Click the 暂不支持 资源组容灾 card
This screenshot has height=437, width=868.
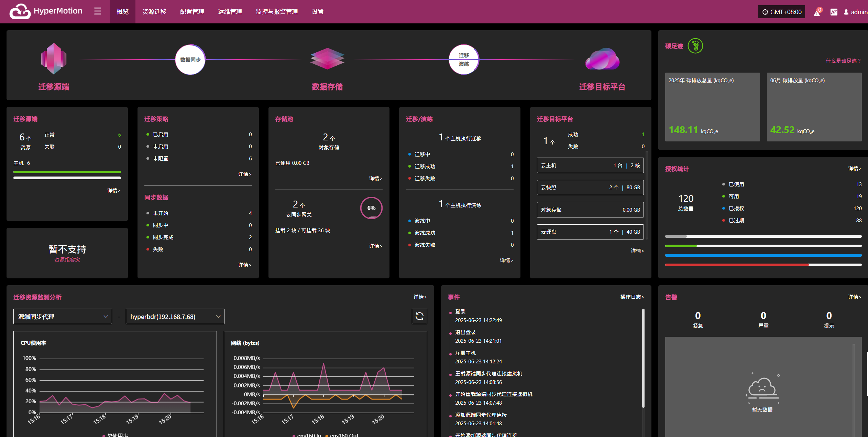[67, 253]
